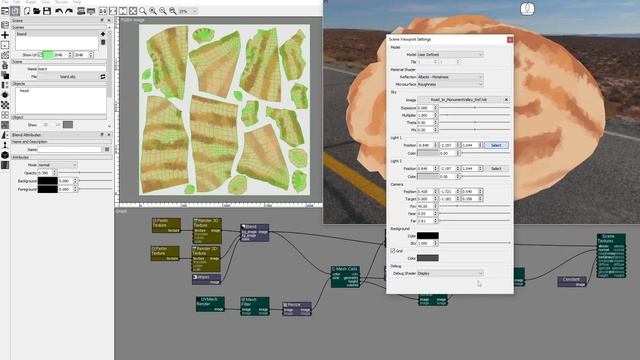Reload the head.obj file with refresh icon
640x360 pixels.
click(103, 76)
